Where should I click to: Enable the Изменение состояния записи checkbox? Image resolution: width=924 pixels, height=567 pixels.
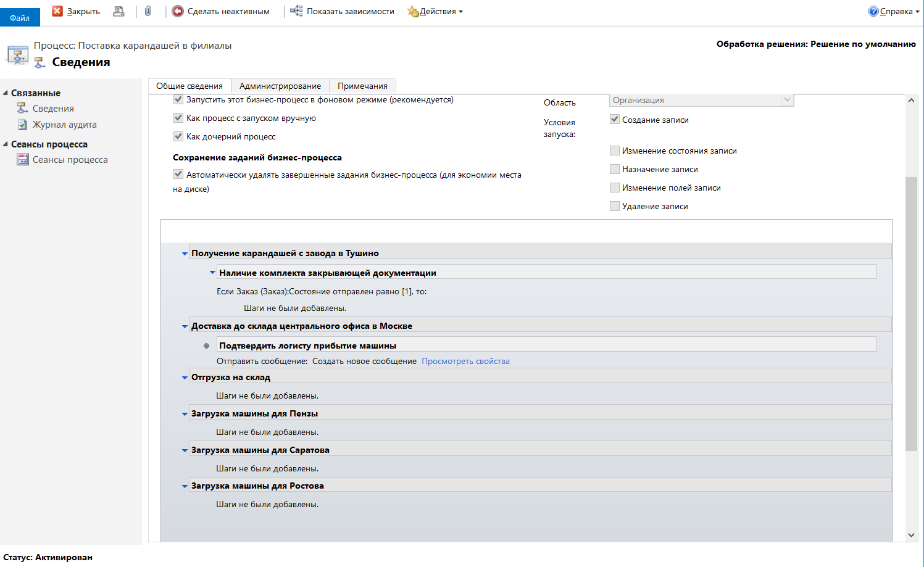615,151
